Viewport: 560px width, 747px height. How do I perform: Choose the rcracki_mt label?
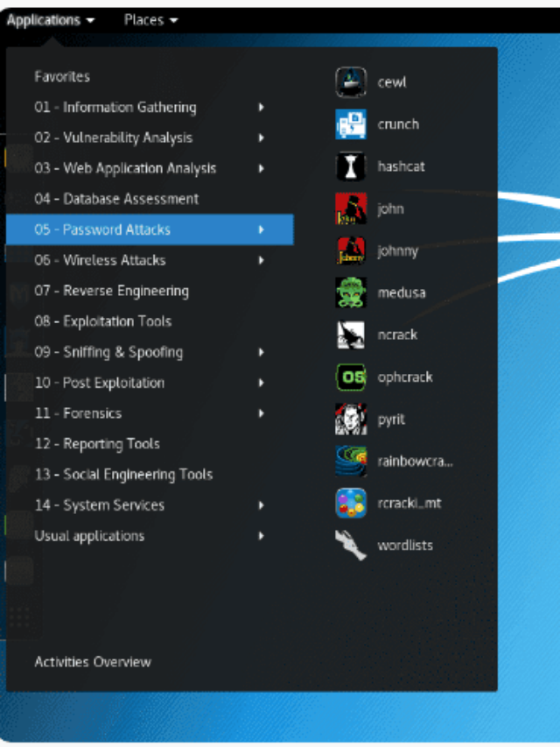click(409, 503)
